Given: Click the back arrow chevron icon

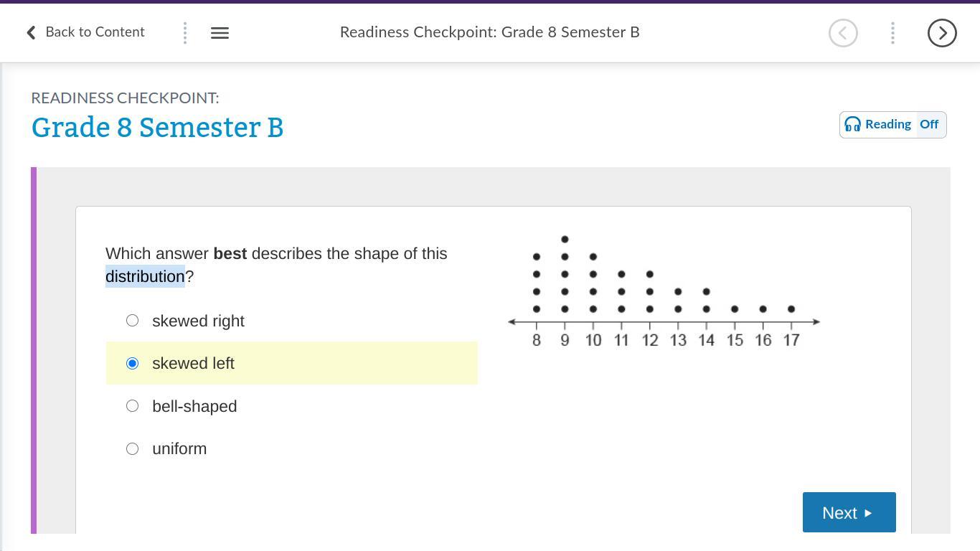Looking at the screenshot, I should [x=31, y=32].
